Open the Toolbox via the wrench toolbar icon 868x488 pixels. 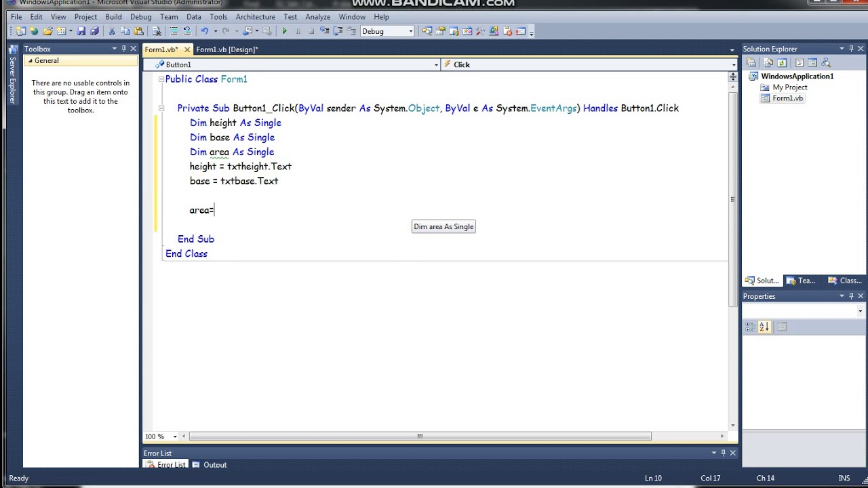pyautogui.click(x=480, y=31)
